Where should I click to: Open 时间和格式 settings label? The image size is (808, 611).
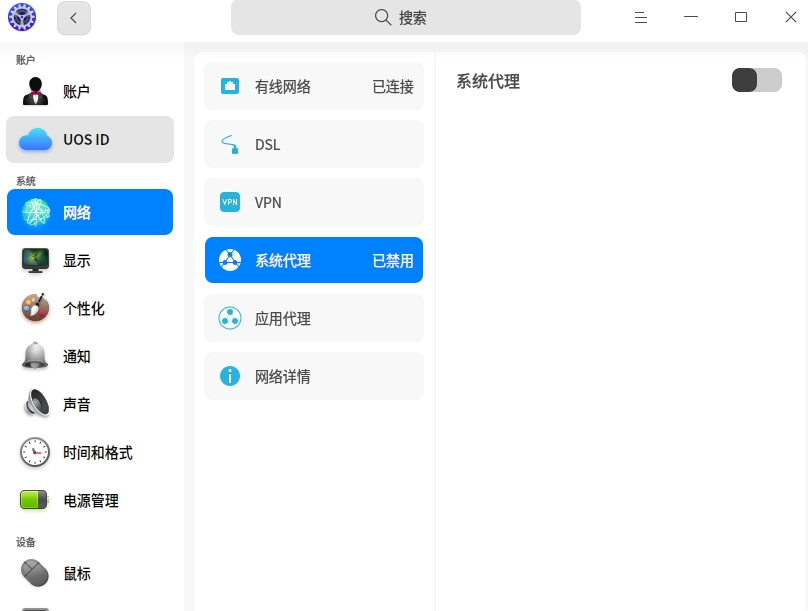click(97, 453)
